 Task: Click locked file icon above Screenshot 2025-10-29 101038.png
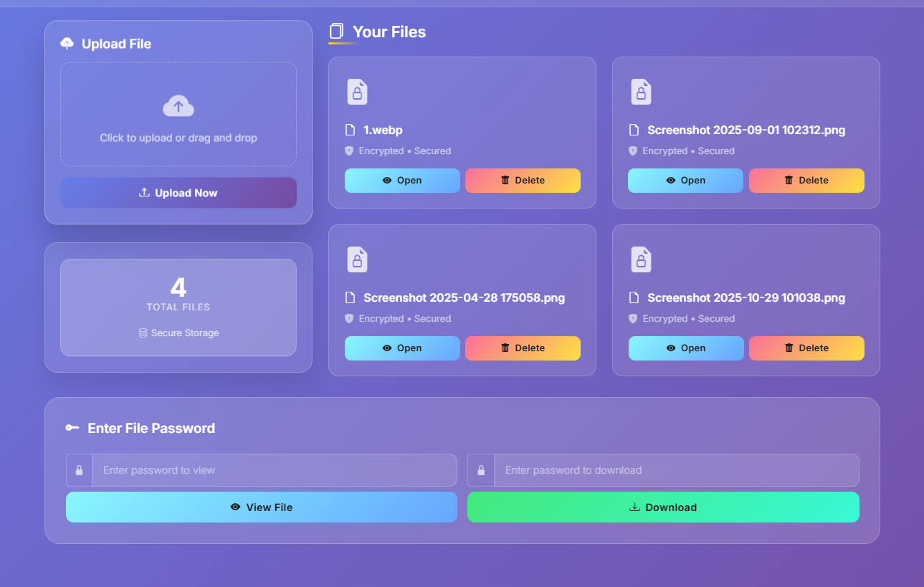[x=641, y=259]
